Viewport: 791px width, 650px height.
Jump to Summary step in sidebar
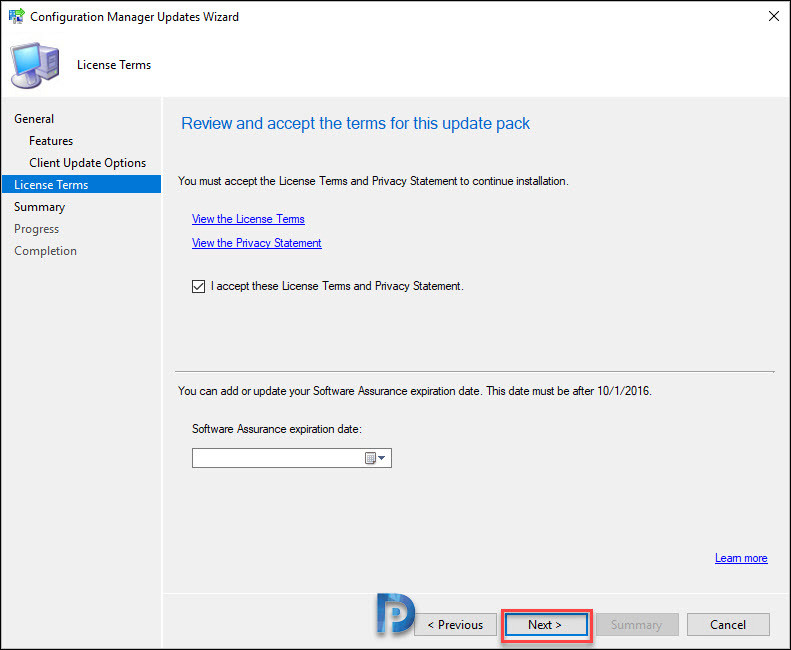click(x=39, y=207)
